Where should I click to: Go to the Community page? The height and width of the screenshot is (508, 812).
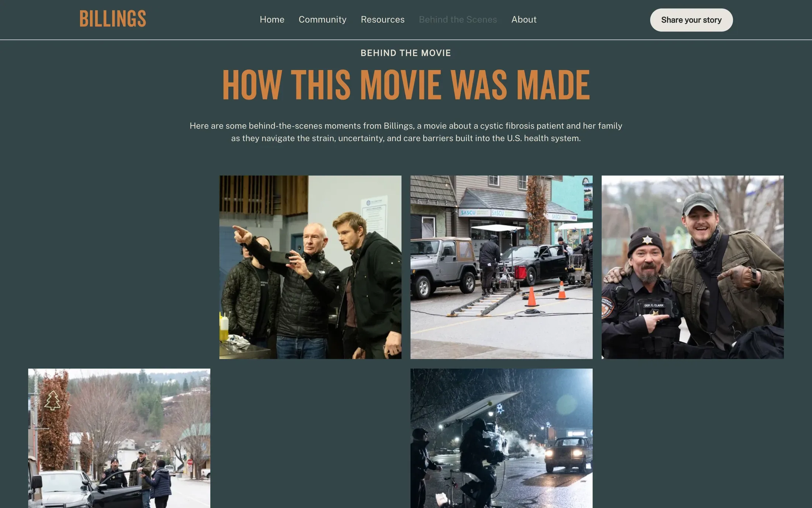click(323, 20)
